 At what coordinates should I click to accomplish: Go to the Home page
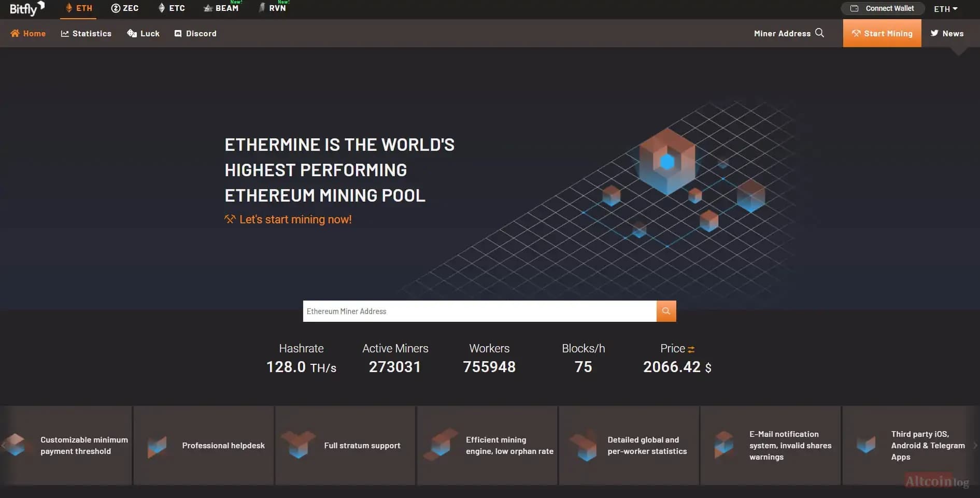(x=28, y=33)
